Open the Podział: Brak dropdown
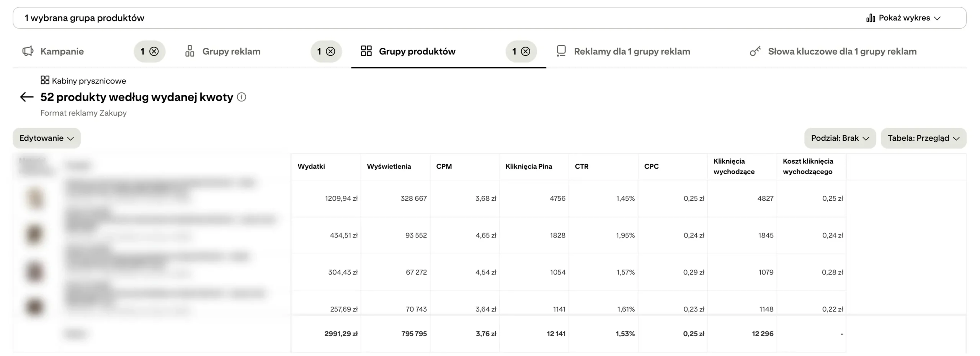980x356 pixels. point(840,138)
